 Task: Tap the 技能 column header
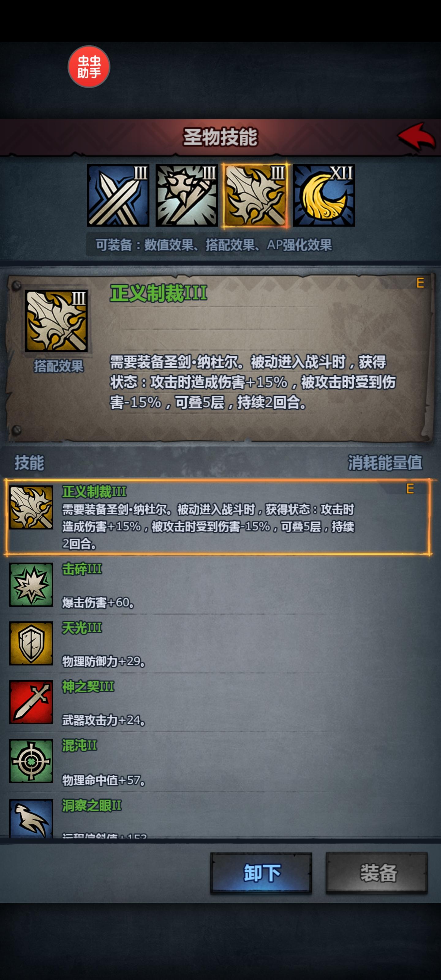(29, 463)
